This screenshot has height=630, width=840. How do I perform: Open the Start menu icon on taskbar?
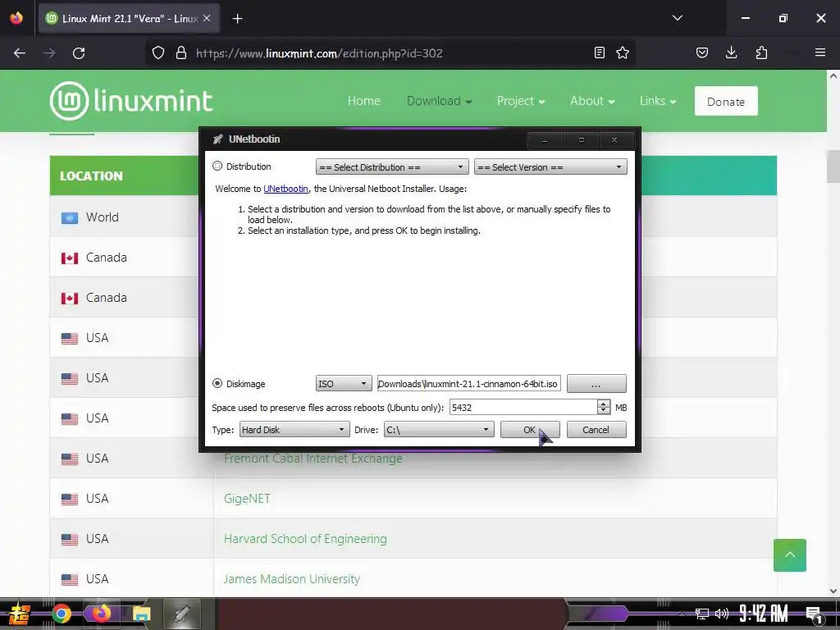(x=19, y=614)
